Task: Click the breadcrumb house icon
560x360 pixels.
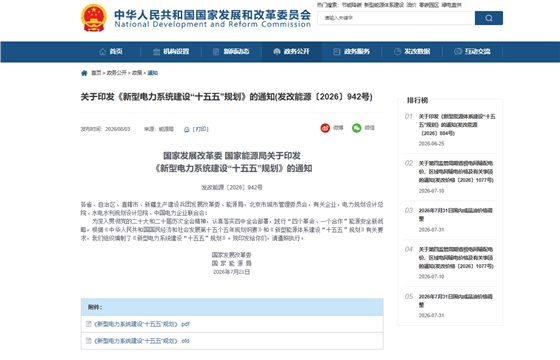Action: [84, 73]
